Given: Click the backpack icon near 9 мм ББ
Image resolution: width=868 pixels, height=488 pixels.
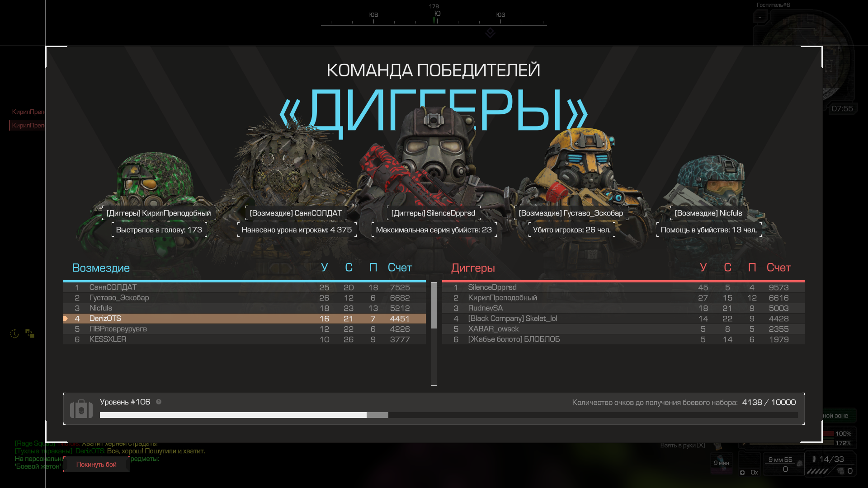Looking at the screenshot, I should pyautogui.click(x=799, y=463).
